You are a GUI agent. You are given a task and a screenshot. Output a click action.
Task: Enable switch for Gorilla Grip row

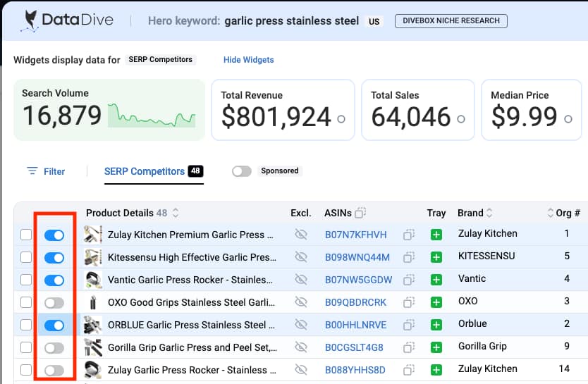tap(54, 348)
